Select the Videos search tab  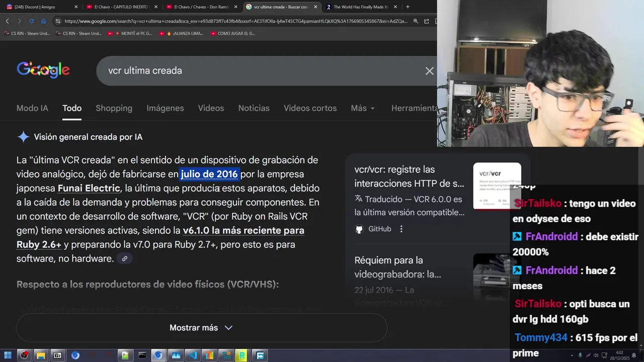point(211,108)
